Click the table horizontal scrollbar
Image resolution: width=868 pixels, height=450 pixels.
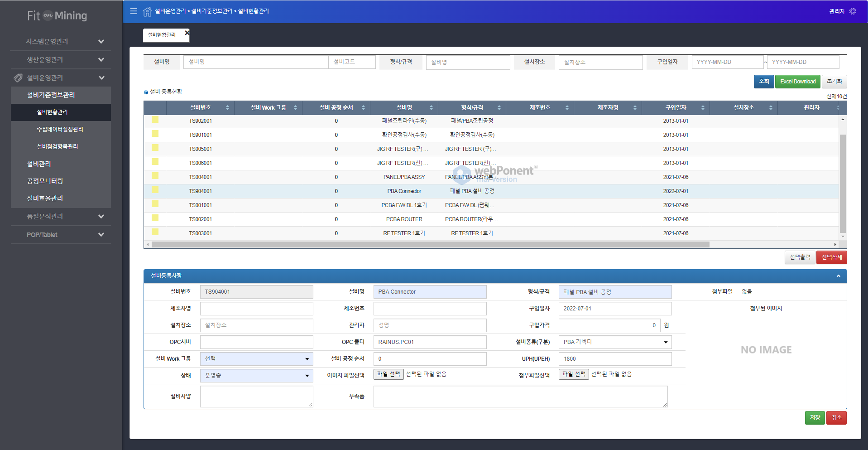click(430, 245)
